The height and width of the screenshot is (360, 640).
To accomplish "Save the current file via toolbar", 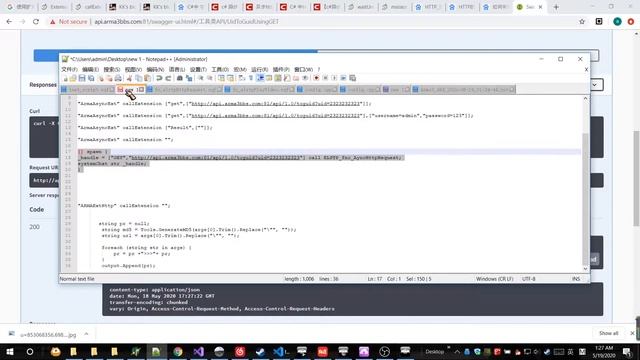I will [82, 78].
